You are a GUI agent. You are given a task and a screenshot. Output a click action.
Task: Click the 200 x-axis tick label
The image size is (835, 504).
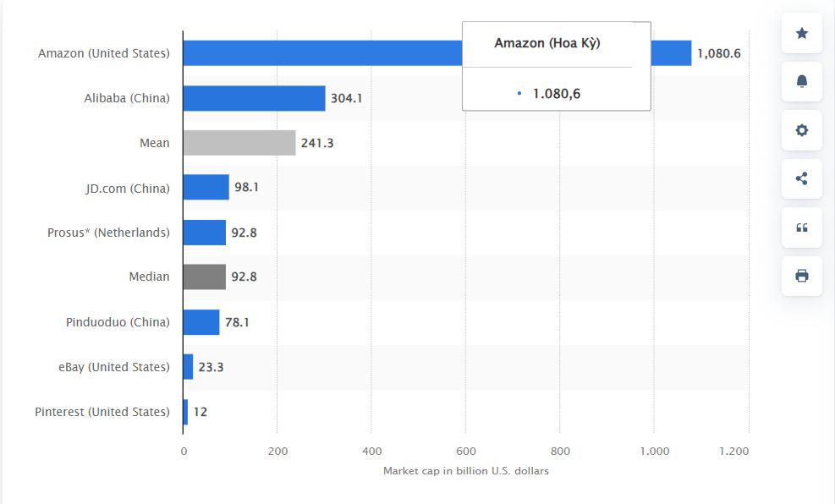click(x=277, y=452)
